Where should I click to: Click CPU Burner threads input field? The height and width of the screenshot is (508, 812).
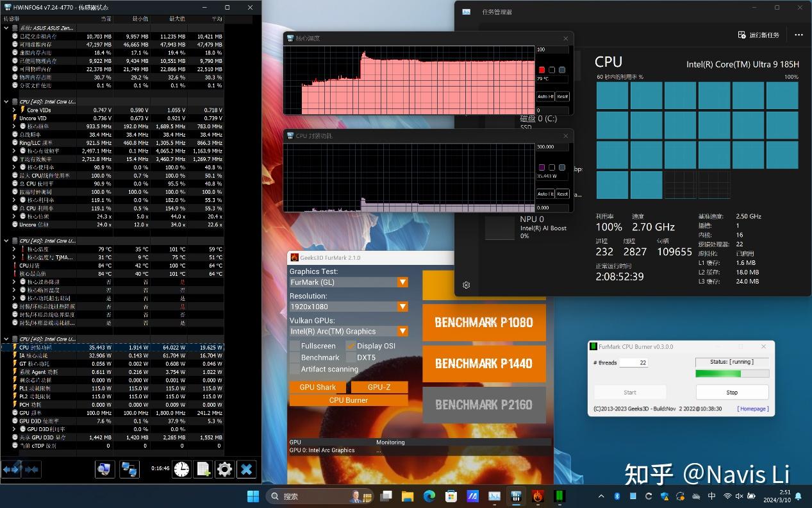click(633, 362)
